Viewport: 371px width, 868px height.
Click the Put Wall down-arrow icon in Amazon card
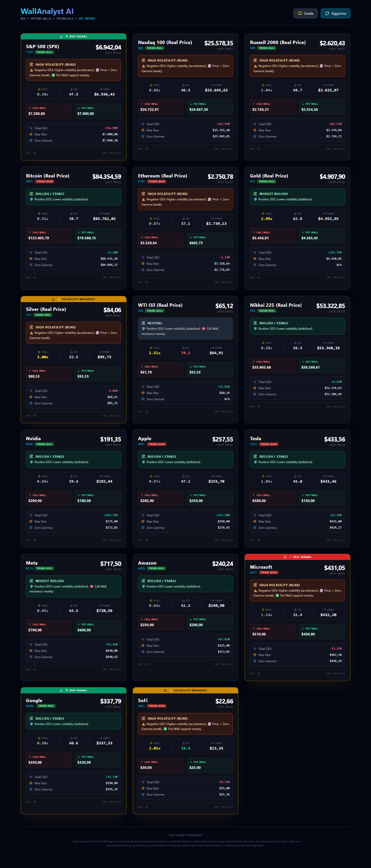[191, 619]
